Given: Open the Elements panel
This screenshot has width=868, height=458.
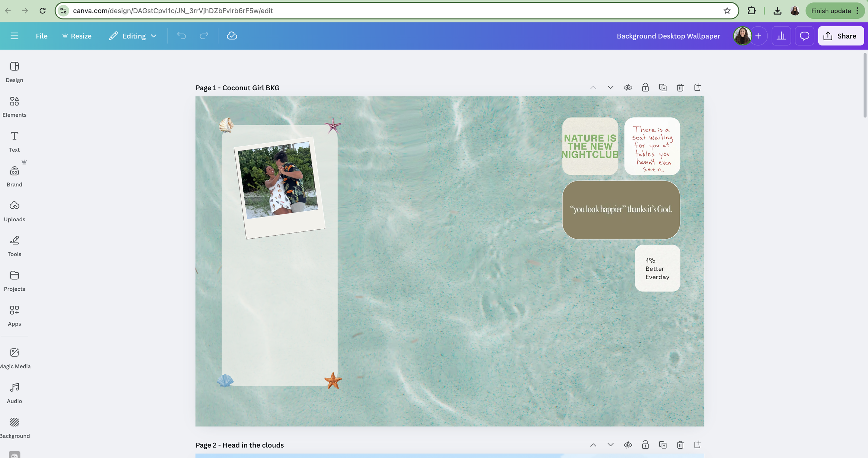Looking at the screenshot, I should click(x=14, y=107).
